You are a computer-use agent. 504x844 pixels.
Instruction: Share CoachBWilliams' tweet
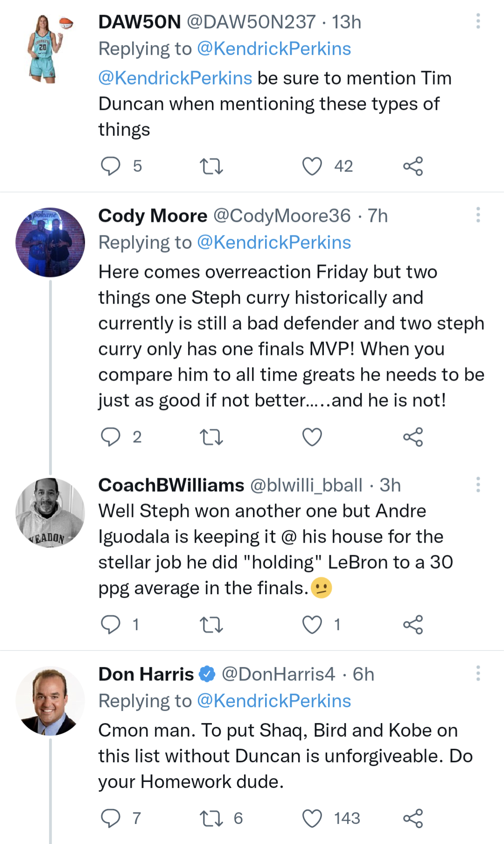413,624
